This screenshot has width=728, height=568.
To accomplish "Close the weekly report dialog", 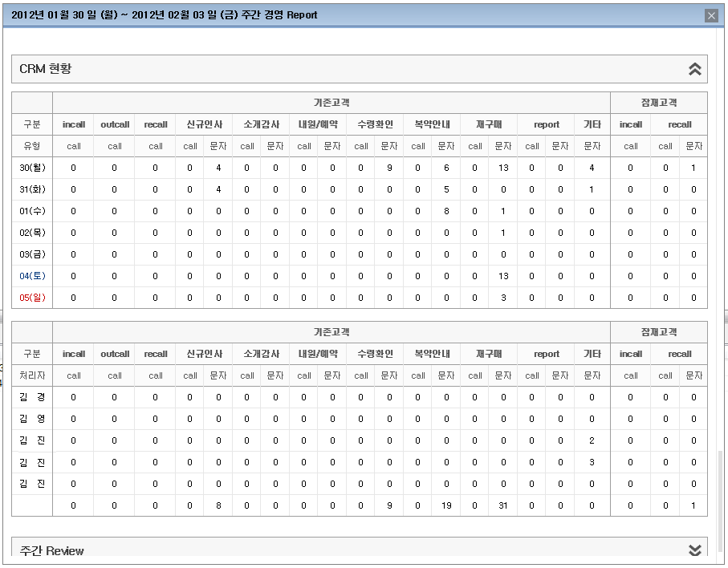I will [711, 16].
